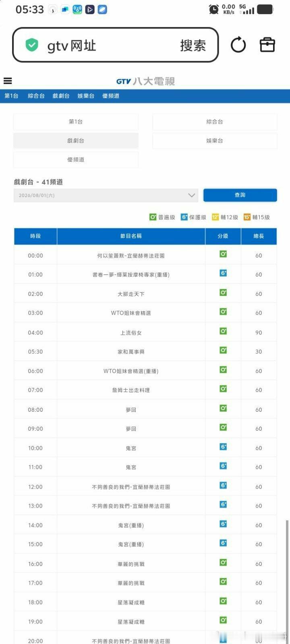Click the 分級 column header

coord(223,236)
